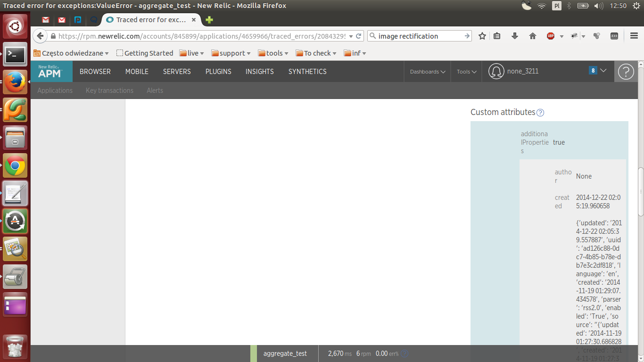The height and width of the screenshot is (362, 644).
Task: Open the downloads arrow icon
Action: (x=515, y=36)
